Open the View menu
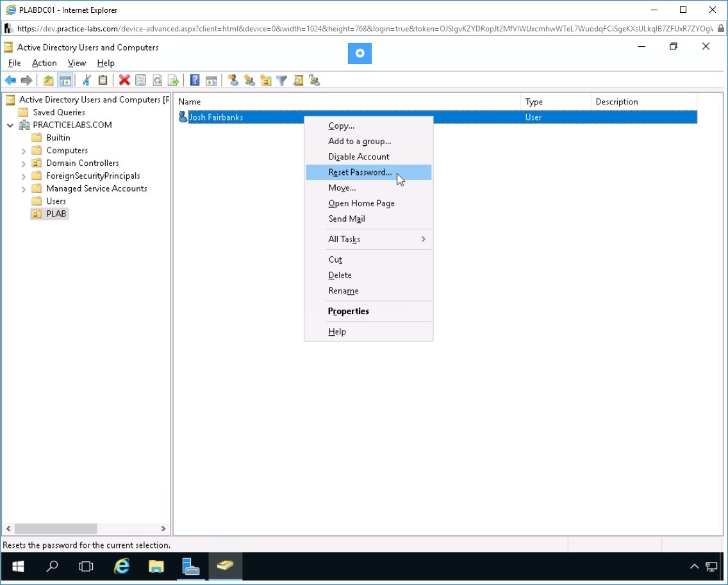 77,63
